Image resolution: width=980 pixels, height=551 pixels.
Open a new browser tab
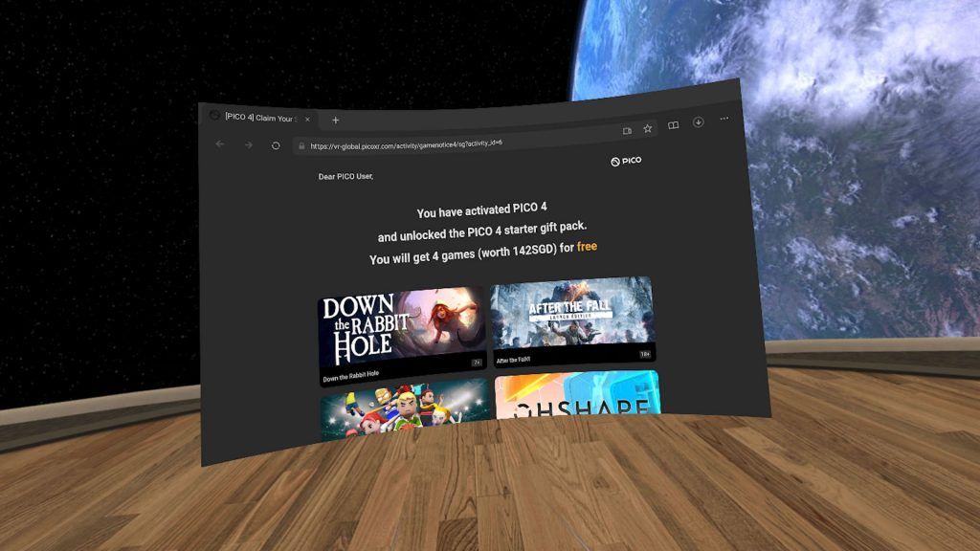(336, 120)
